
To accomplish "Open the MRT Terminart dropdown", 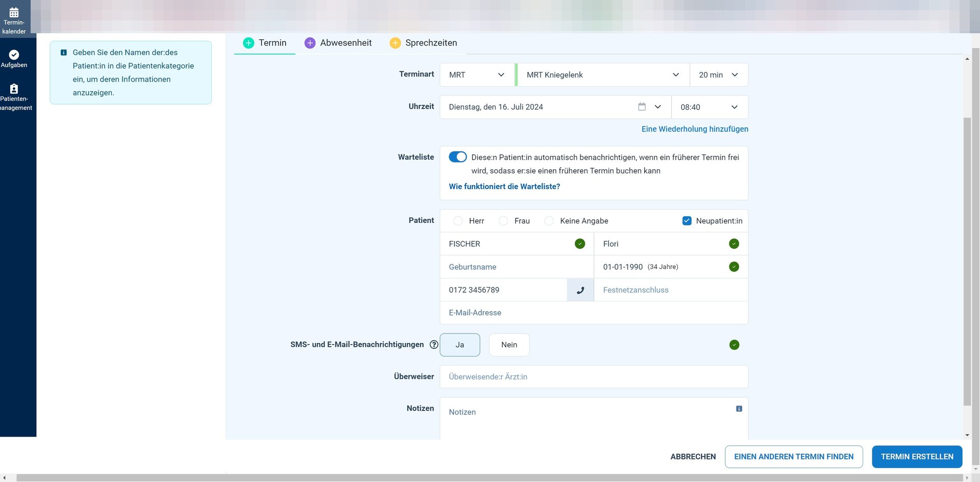I will point(477,75).
